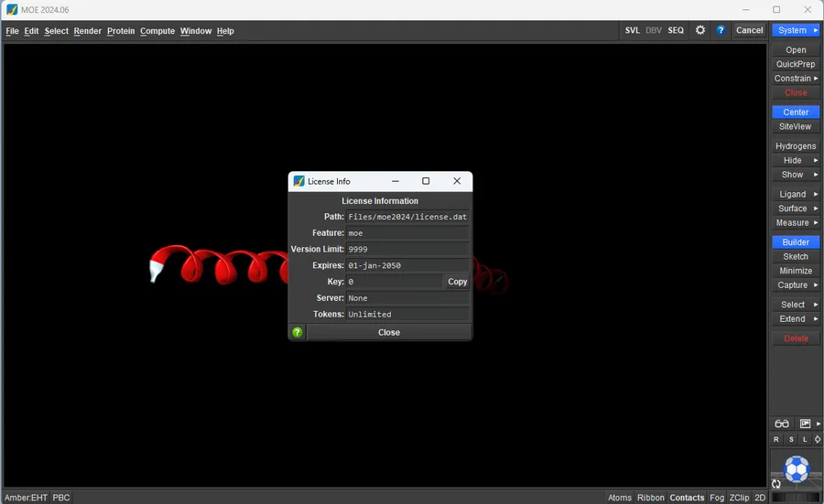This screenshot has height=504, width=824.
Task: Open the Select menu in the menu bar
Action: [x=56, y=31]
